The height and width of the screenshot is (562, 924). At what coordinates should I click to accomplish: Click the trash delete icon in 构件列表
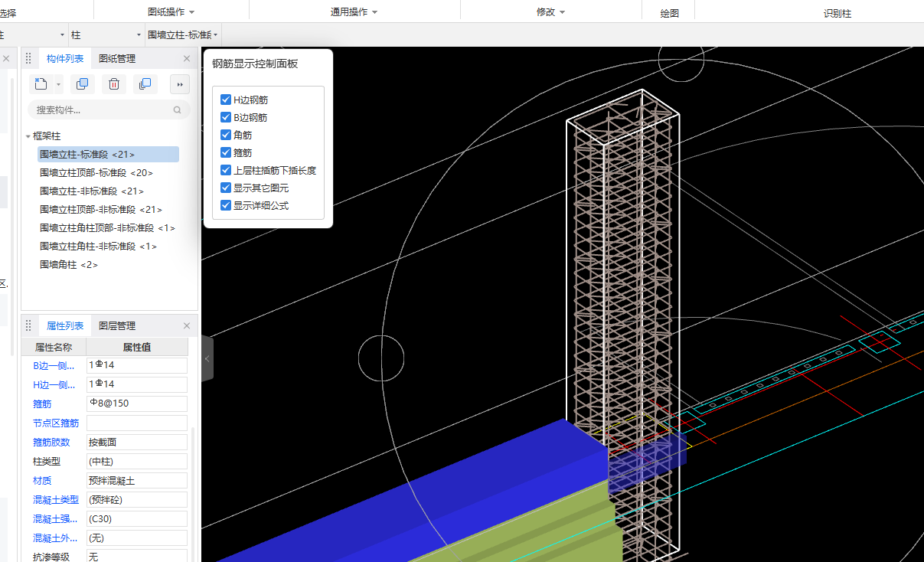113,84
